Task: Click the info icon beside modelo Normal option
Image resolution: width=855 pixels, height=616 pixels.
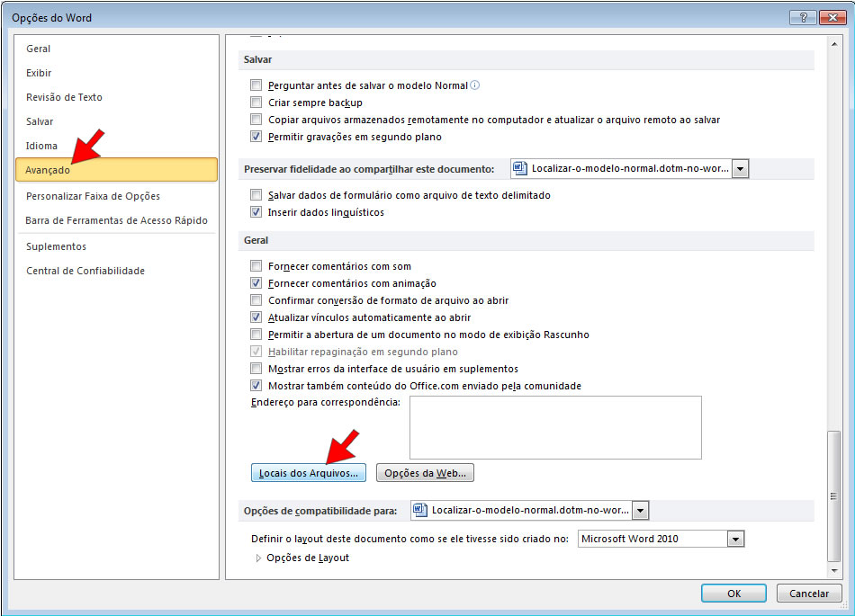Action: pyautogui.click(x=475, y=86)
